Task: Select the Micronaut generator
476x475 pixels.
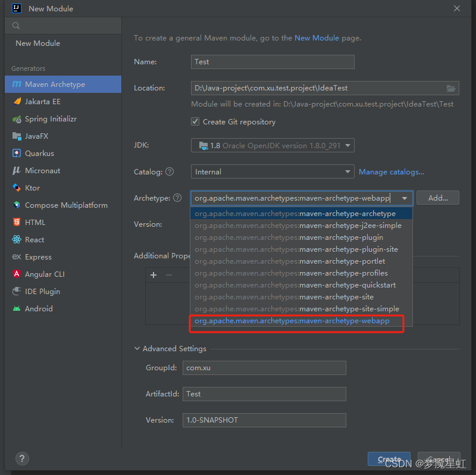Action: coord(63,171)
